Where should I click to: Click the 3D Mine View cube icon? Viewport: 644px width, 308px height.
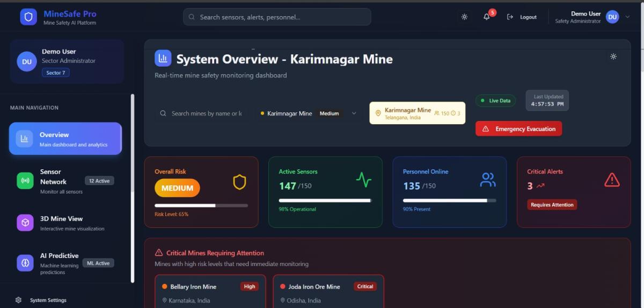(x=25, y=223)
